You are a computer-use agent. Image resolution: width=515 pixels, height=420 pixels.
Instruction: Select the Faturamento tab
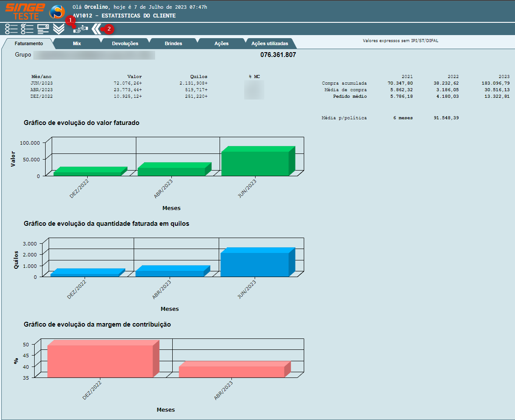click(x=28, y=44)
